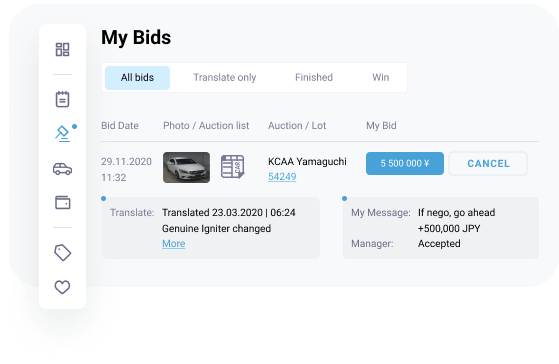The height and width of the screenshot is (364, 559).
Task: Open the white car photo thumbnail
Action: tap(186, 167)
